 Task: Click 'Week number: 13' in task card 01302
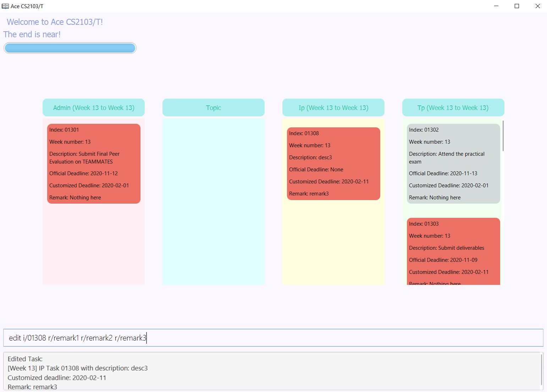coord(430,142)
